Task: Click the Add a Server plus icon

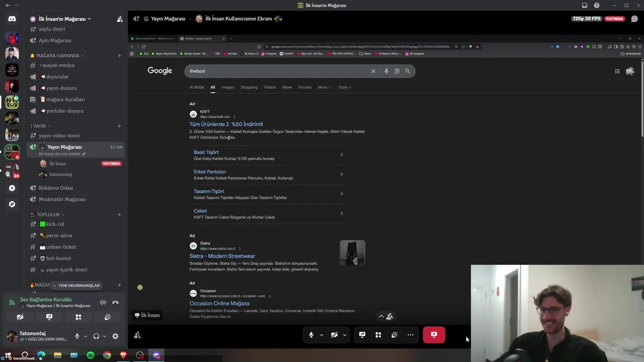Action: pos(12,188)
